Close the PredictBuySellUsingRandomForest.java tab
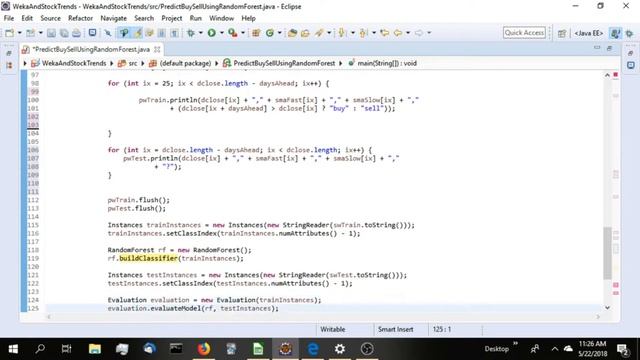 (157, 49)
